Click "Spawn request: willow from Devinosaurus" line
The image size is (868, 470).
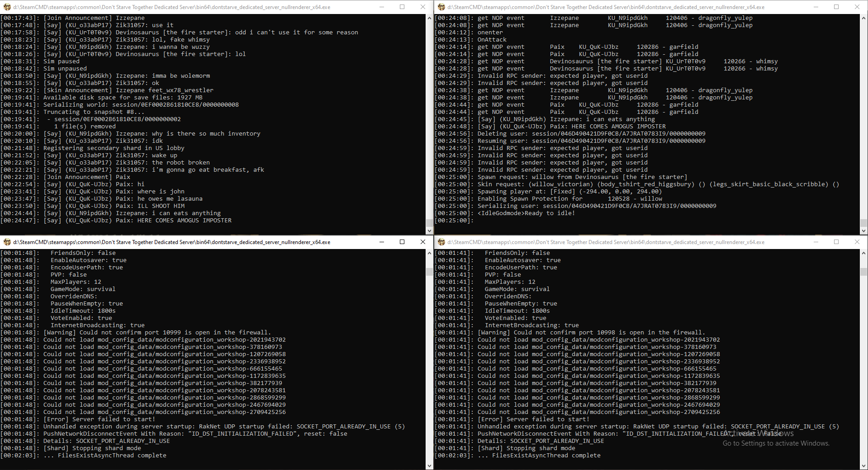(561, 177)
